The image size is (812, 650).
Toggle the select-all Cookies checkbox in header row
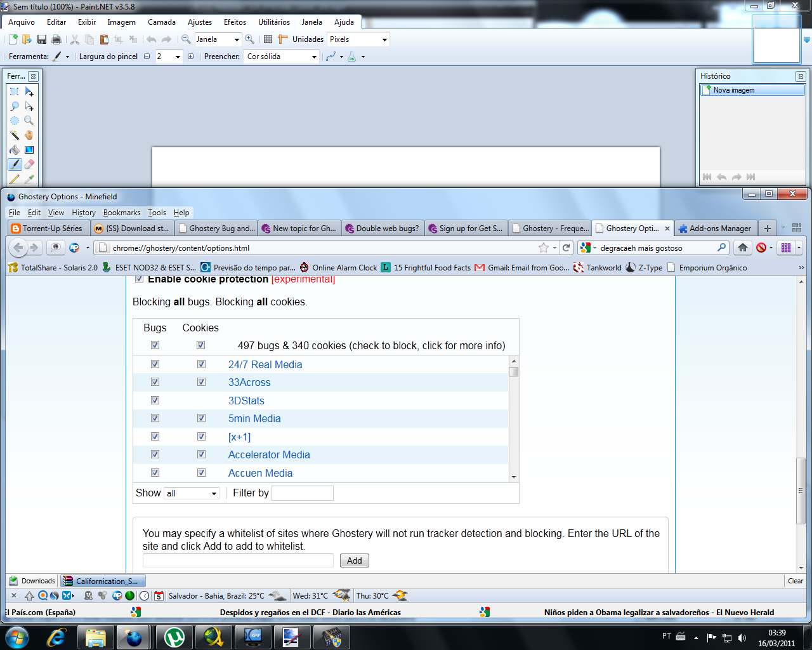200,345
